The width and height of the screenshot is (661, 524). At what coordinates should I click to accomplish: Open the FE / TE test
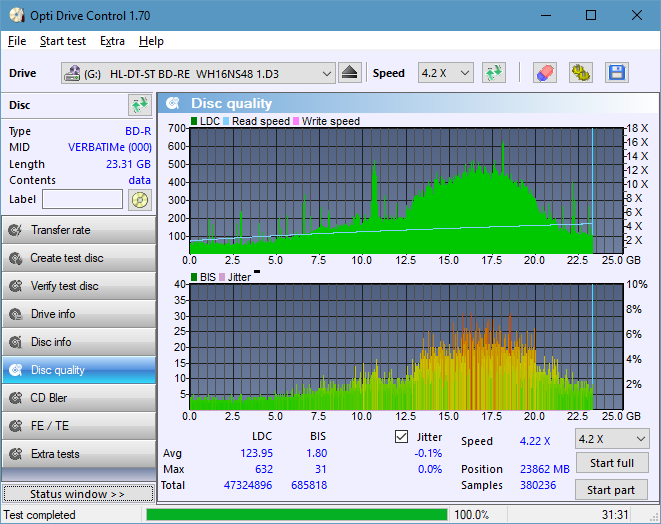79,426
